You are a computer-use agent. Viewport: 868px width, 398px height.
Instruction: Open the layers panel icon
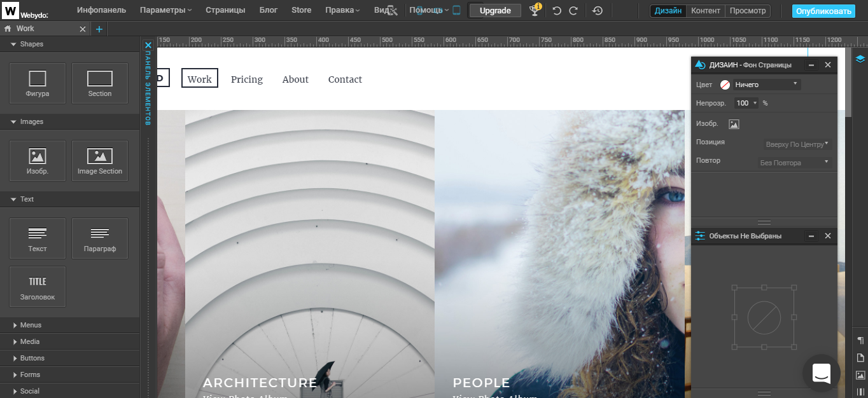click(x=860, y=58)
